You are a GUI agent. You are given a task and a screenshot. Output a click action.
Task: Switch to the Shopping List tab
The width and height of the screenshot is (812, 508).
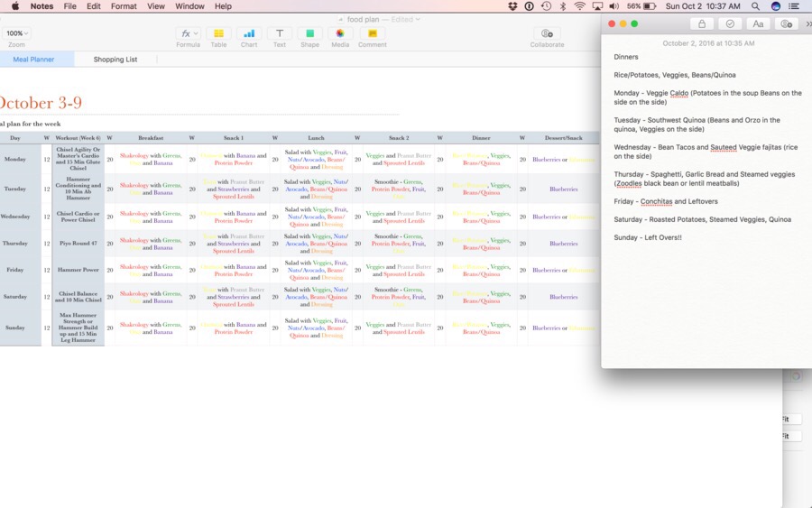coord(115,60)
